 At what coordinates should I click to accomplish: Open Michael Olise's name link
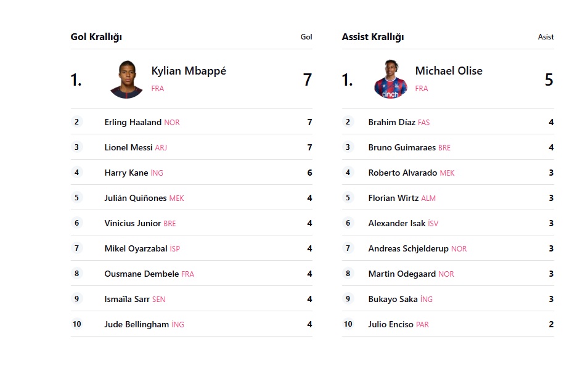click(449, 71)
